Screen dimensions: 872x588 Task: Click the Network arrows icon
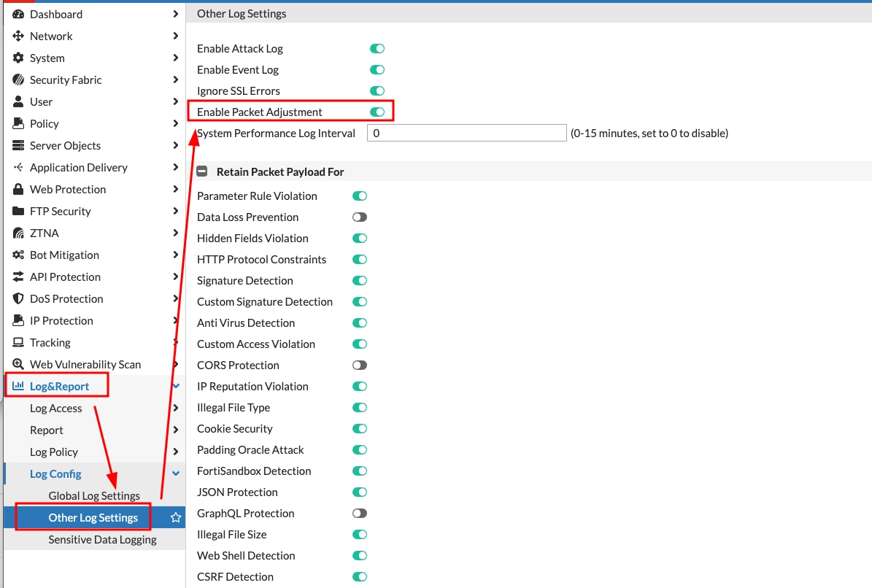click(18, 36)
